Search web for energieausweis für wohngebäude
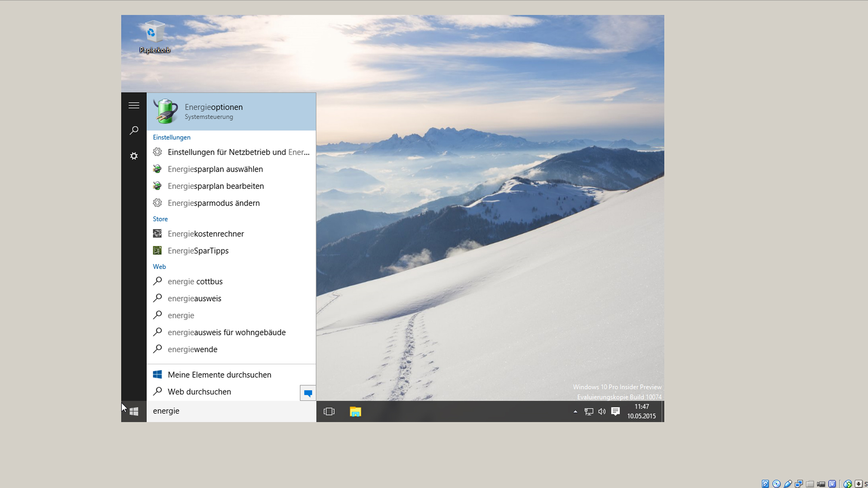Screen dimensions: 868x488 [231, 332]
